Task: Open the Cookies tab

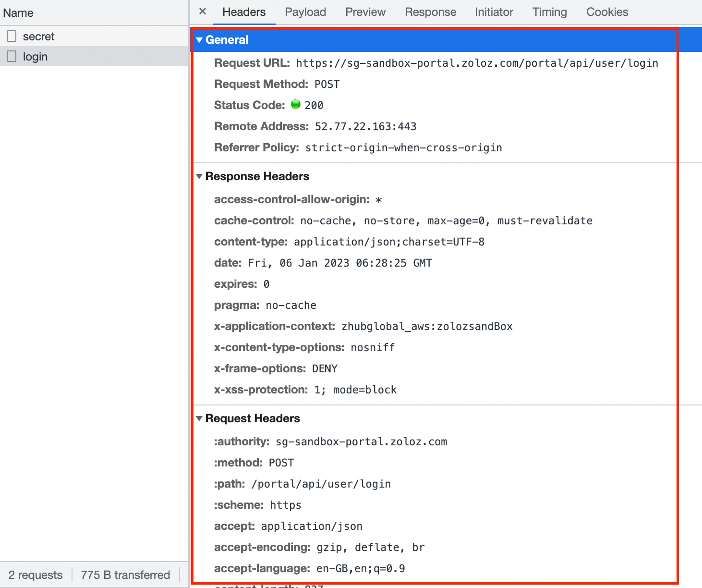Action: [x=607, y=12]
